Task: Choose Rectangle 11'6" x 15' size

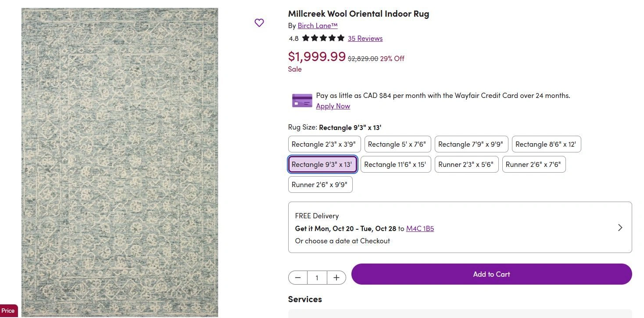Action: pos(395,164)
